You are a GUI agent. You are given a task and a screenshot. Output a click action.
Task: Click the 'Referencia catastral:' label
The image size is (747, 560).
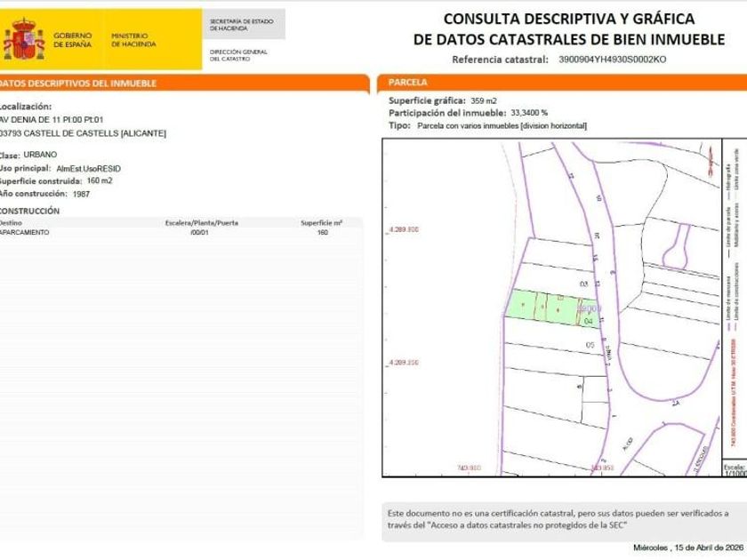(x=500, y=60)
